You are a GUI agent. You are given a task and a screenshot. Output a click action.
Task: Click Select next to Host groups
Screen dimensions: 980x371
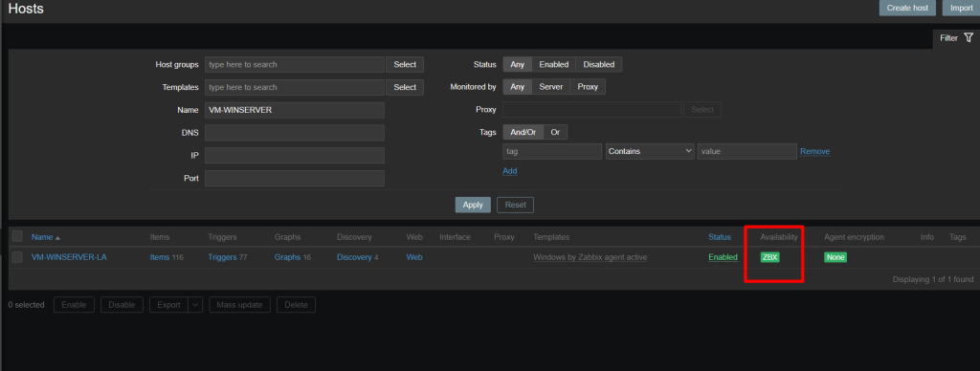click(405, 64)
